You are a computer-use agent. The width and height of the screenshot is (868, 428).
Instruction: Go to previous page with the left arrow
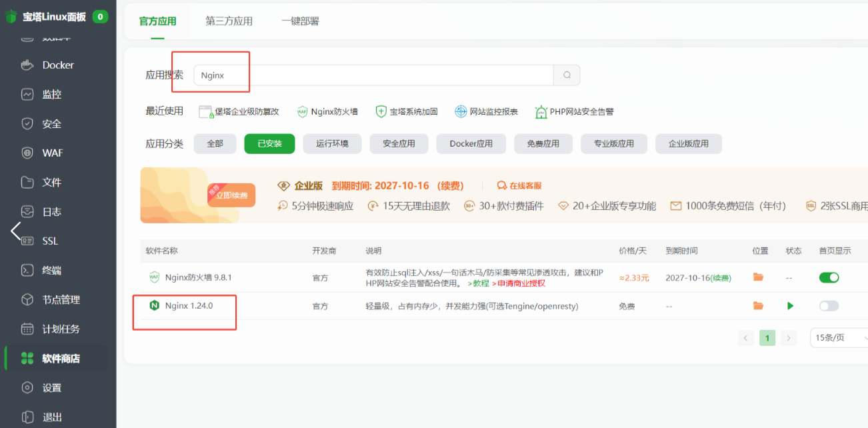tap(746, 338)
